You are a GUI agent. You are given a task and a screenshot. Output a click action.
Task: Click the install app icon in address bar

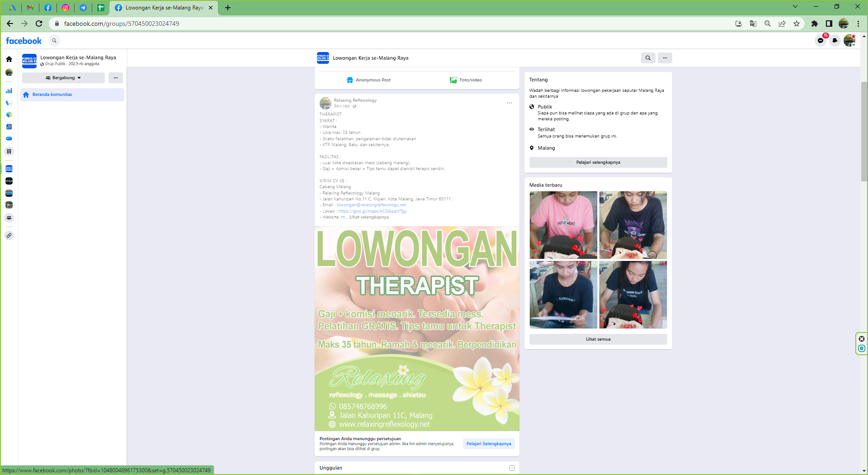click(x=739, y=24)
